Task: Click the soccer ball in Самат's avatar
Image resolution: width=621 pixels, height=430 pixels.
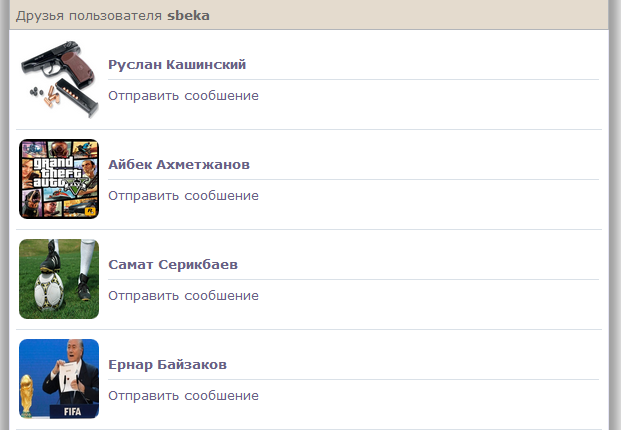Action: pos(49,293)
